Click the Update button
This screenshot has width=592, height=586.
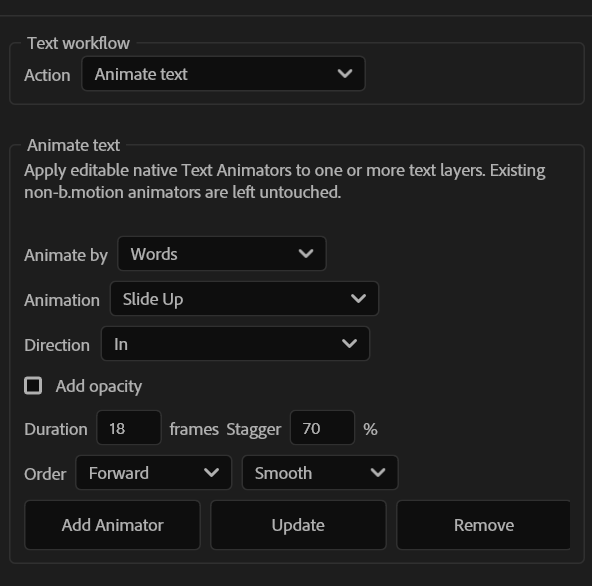pos(298,525)
